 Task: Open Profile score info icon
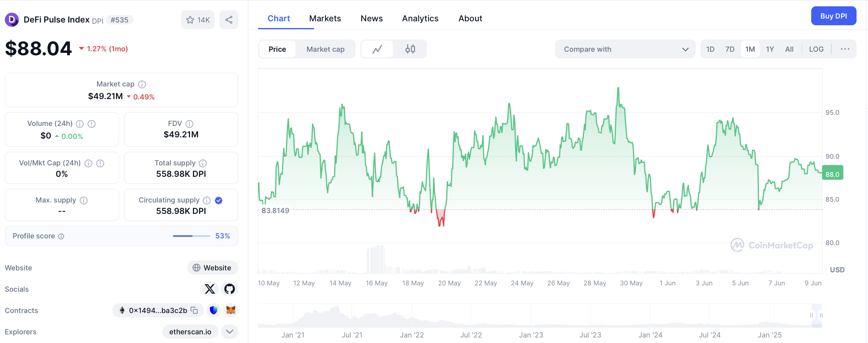pos(61,236)
